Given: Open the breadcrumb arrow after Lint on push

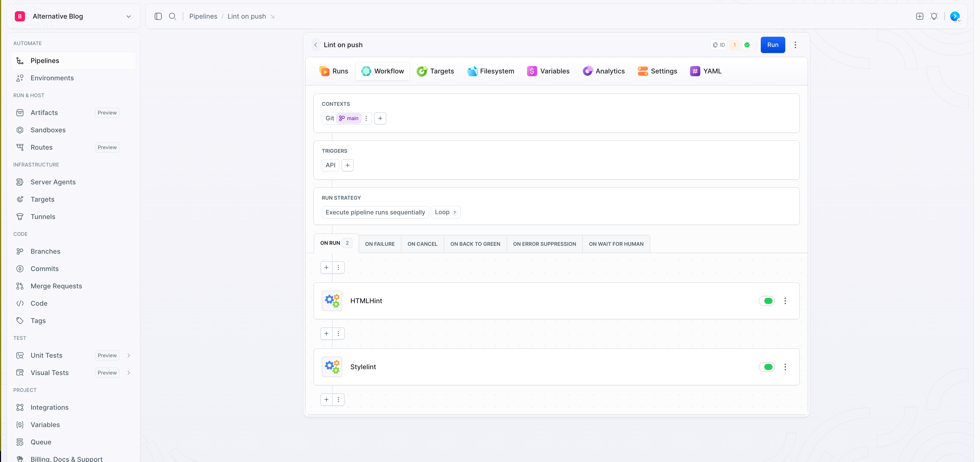Looking at the screenshot, I should pos(272,16).
